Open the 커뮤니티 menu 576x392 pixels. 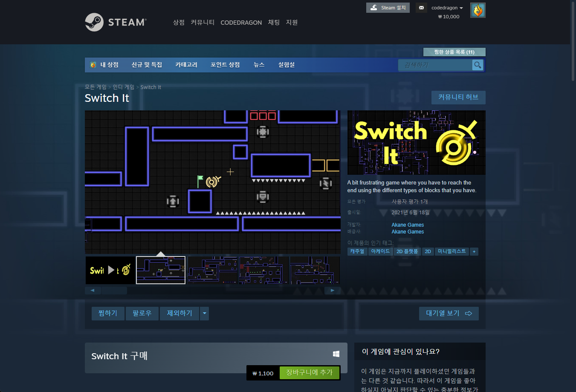203,22
